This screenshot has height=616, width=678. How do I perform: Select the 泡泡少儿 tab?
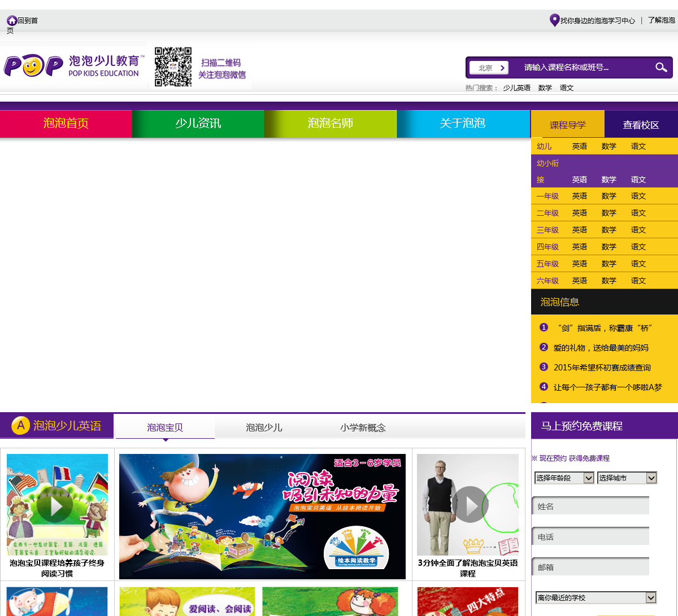tap(264, 427)
